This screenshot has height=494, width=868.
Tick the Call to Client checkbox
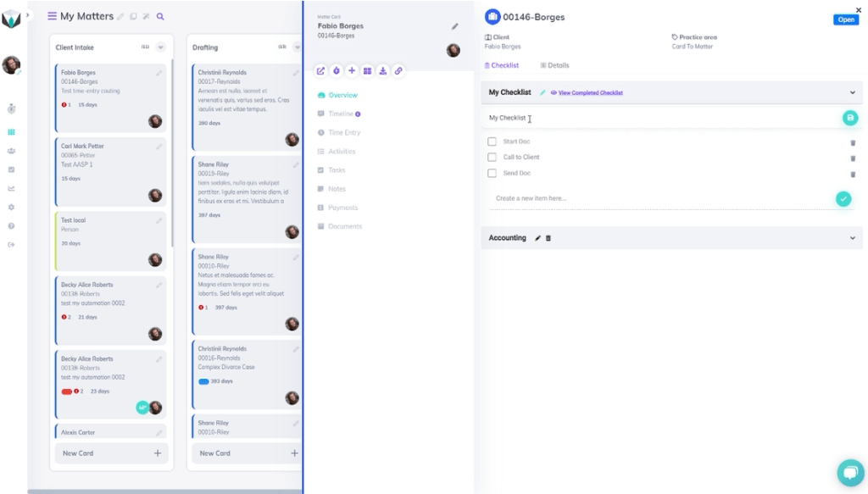tap(492, 158)
